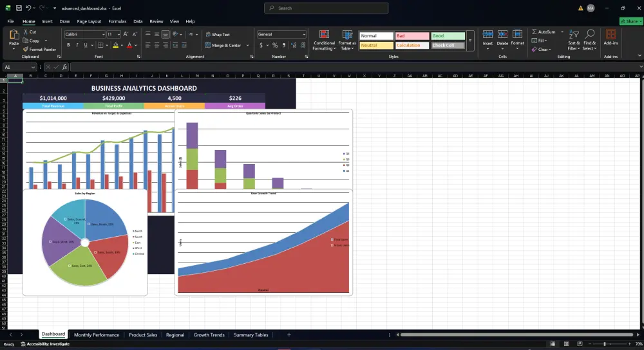Click Format as Table icon
644x350 pixels.
348,35
